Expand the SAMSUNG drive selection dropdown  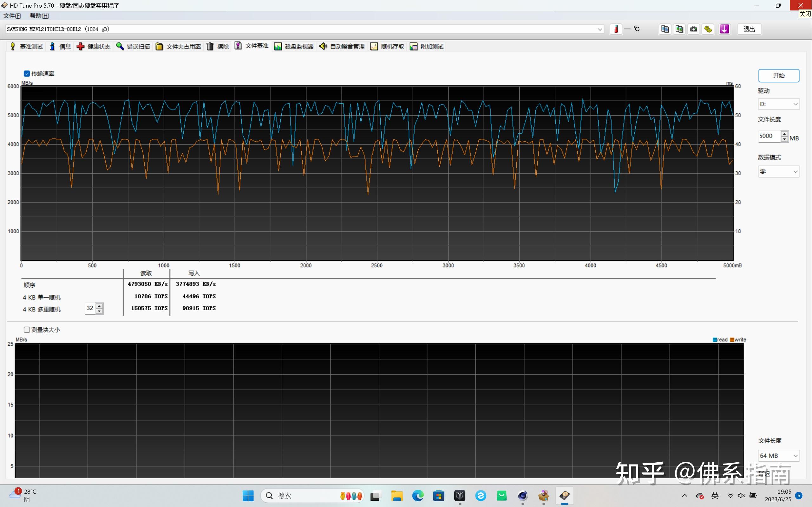coord(599,29)
